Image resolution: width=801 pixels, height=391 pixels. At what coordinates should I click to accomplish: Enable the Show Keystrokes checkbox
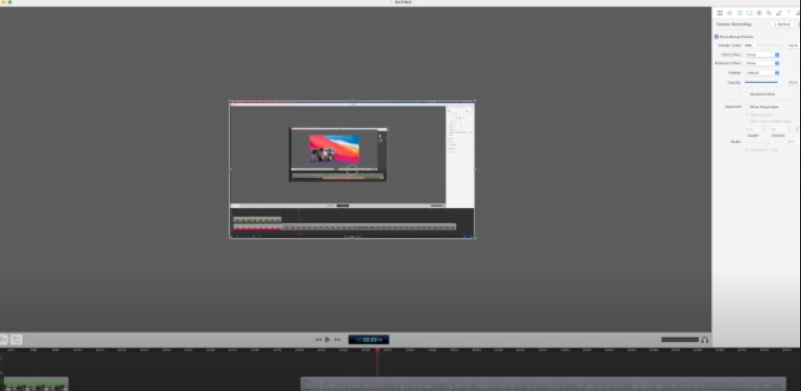tap(747, 107)
